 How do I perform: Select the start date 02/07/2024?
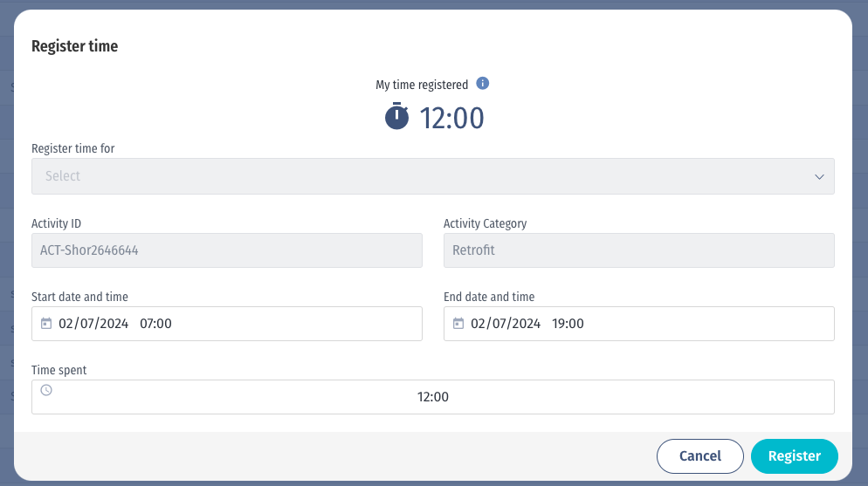(93, 324)
